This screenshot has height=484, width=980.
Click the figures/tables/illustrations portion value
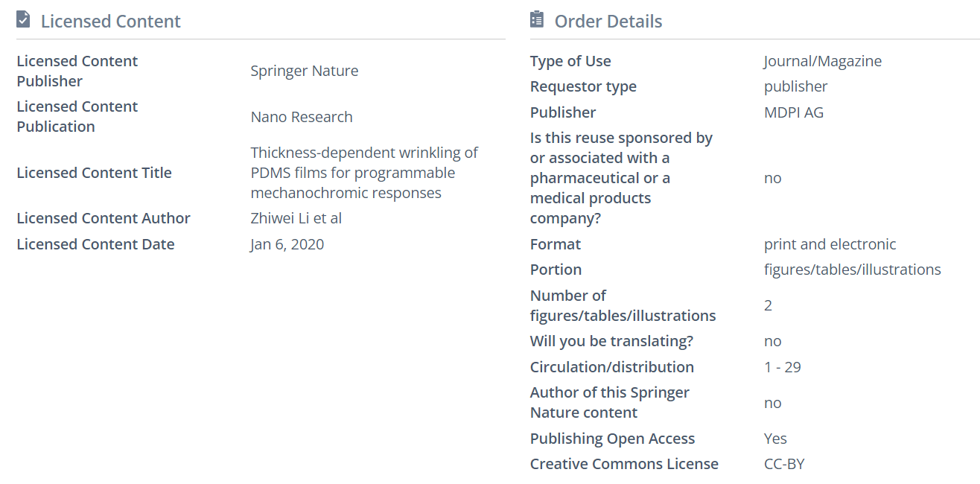852,270
